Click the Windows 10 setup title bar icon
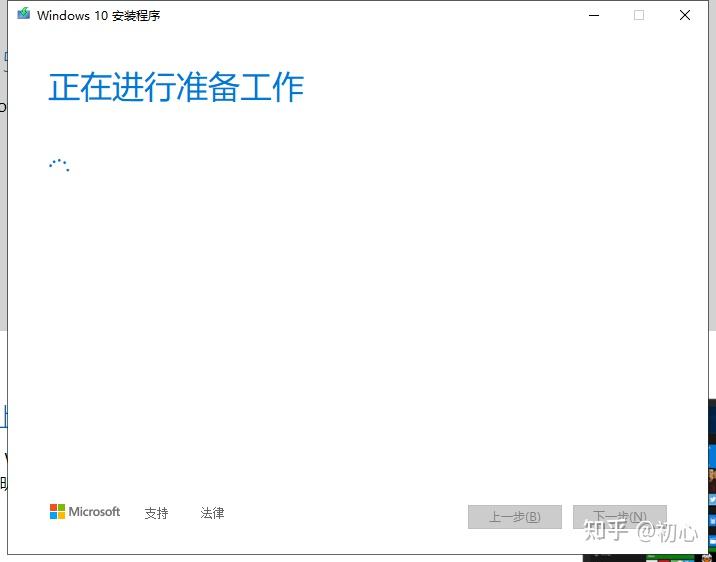716x562 pixels. point(23,14)
